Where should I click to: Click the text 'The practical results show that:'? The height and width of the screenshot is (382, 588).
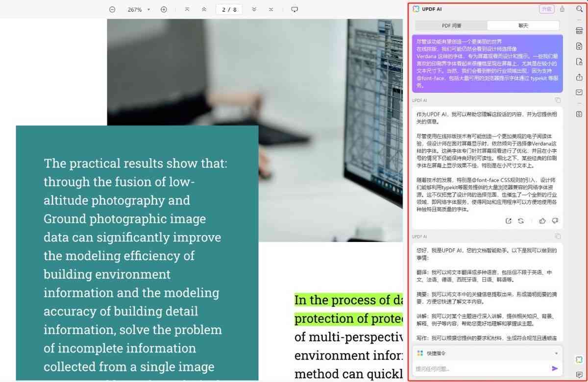pos(136,163)
